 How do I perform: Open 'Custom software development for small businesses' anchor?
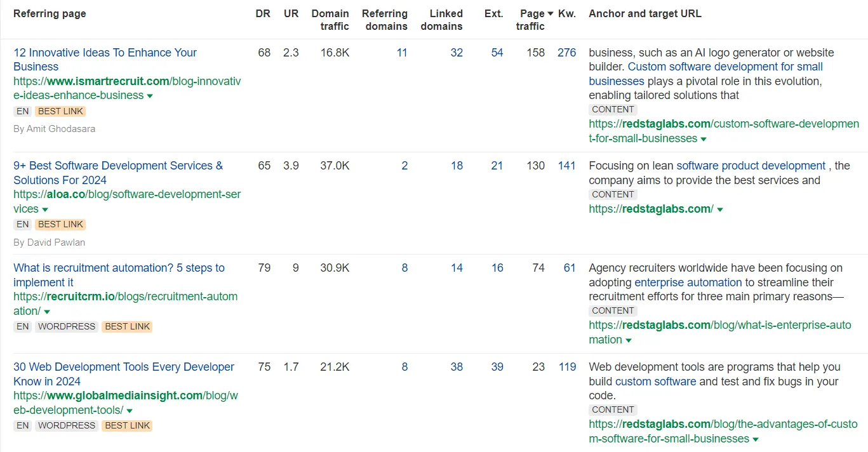point(725,66)
